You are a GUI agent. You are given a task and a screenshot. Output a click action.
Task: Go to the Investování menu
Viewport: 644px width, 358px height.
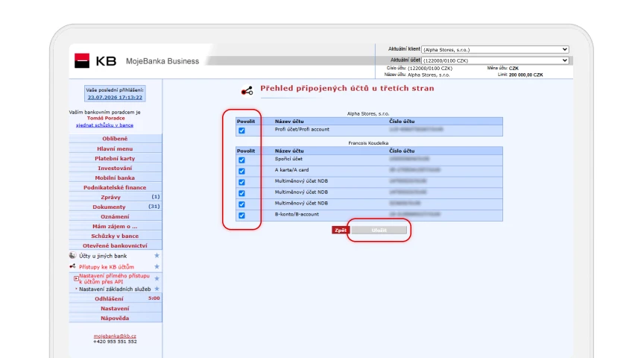pos(115,168)
